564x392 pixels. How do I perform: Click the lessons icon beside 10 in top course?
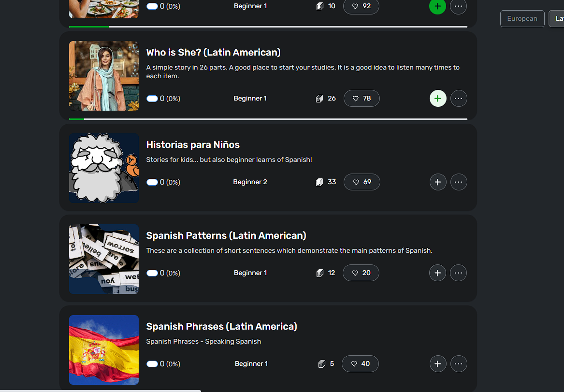320,6
